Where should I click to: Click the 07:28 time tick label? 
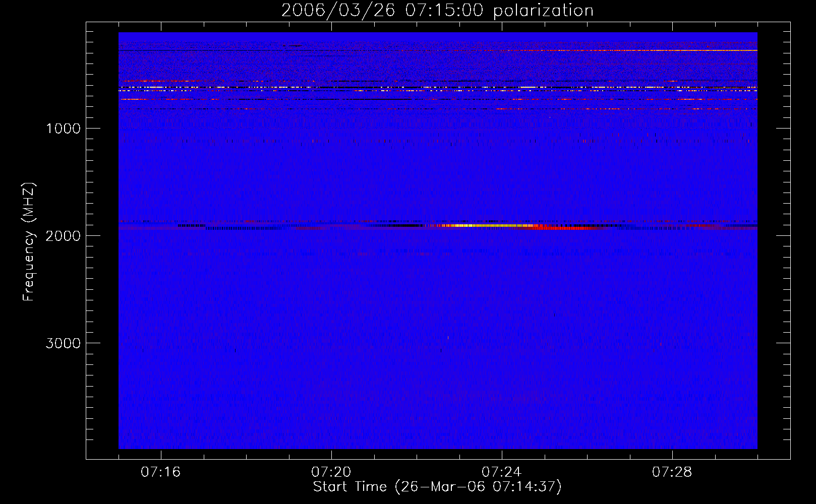(672, 472)
